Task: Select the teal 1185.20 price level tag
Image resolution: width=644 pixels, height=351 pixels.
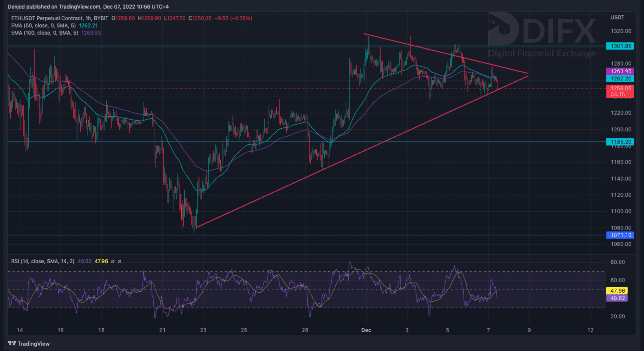Action: (x=620, y=142)
